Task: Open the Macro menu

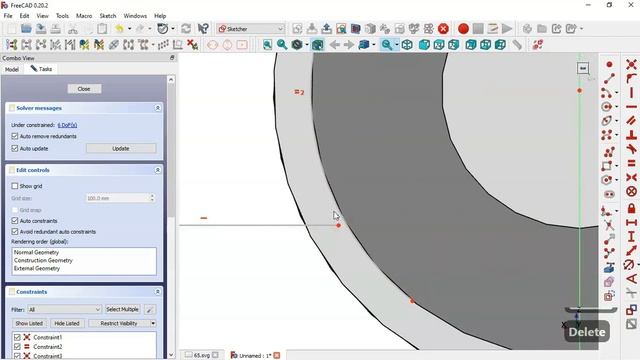Action: (x=84, y=16)
